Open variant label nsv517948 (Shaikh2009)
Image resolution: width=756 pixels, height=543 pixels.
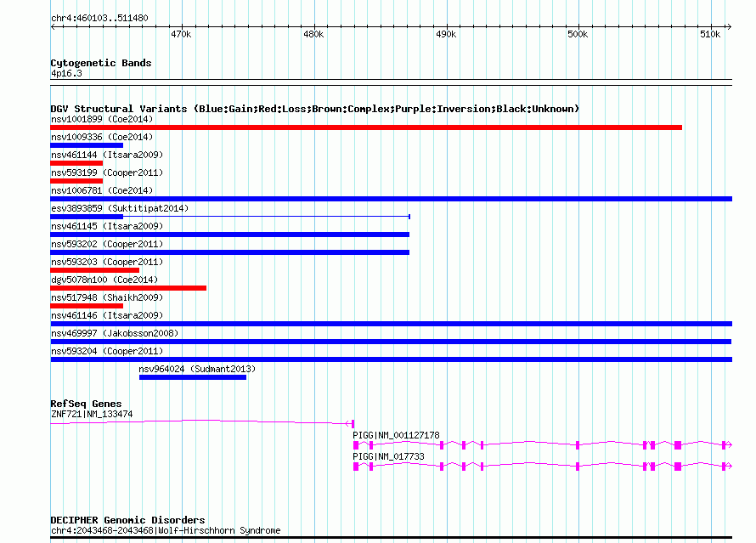coord(107,297)
